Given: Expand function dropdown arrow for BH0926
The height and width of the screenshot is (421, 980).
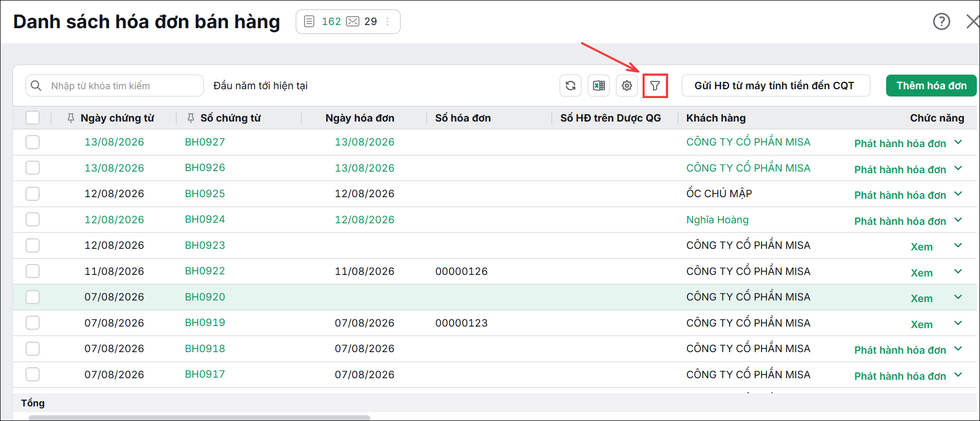Looking at the screenshot, I should click(958, 168).
